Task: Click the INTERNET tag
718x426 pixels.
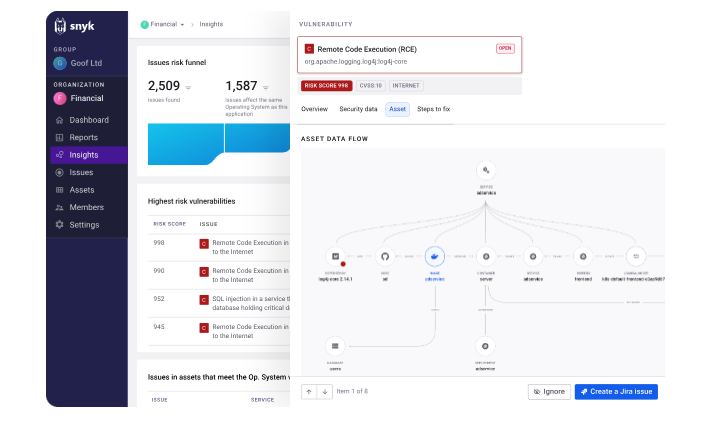Action: point(406,86)
